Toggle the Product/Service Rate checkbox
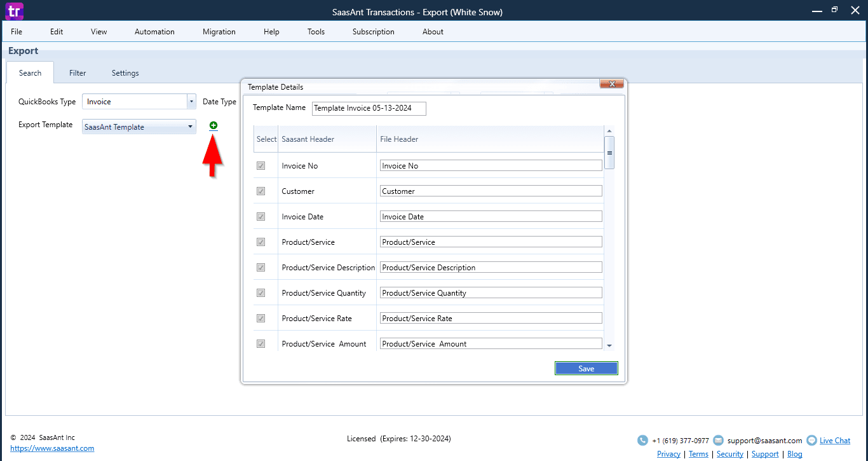Screen dimensions: 868x461 261,318
